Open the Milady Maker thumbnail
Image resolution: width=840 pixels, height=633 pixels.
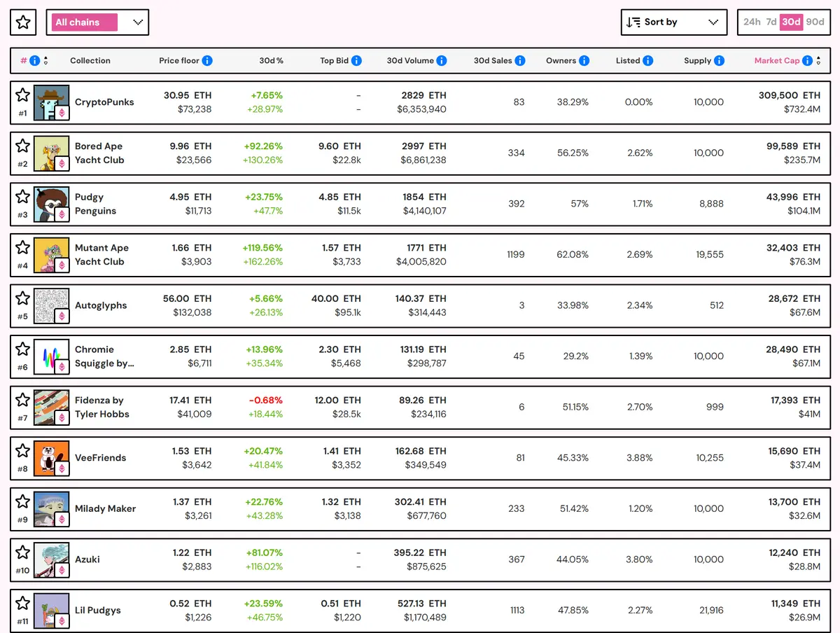coord(51,508)
